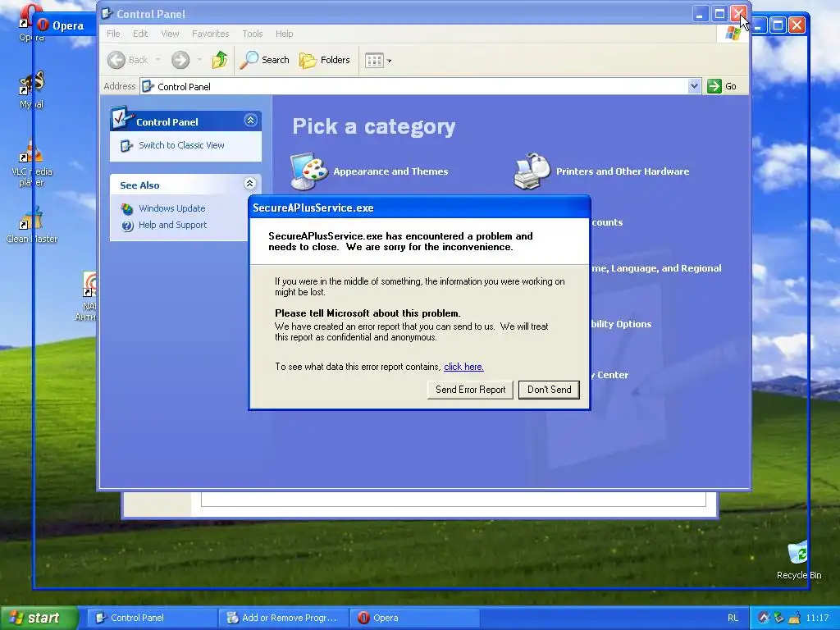This screenshot has height=630, width=840.
Task: Click the Help and Support question icon
Action: [x=127, y=226]
